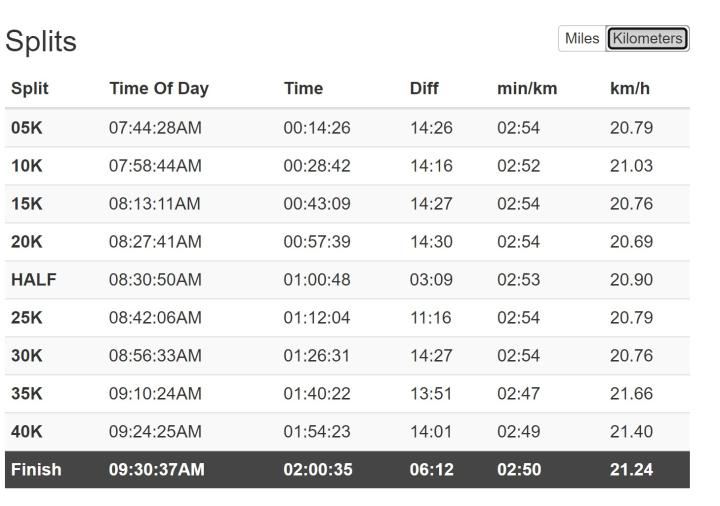The width and height of the screenshot is (720, 506).
Task: Select the 10K split row label
Action: coord(27,166)
